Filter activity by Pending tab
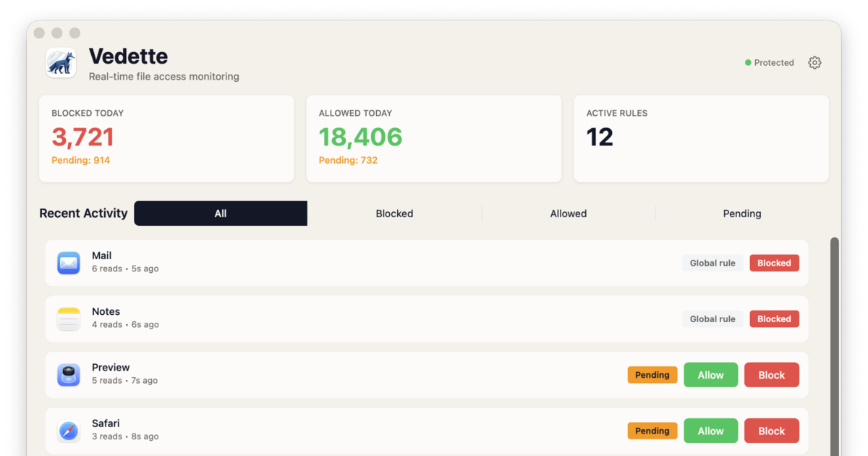The image size is (868, 456). click(x=742, y=214)
